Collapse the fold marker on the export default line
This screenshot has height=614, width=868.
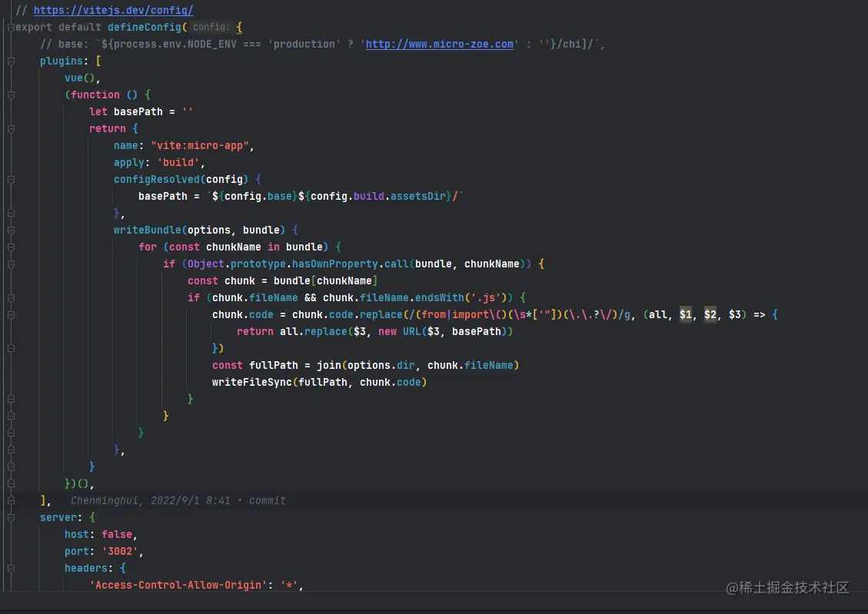(x=11, y=27)
